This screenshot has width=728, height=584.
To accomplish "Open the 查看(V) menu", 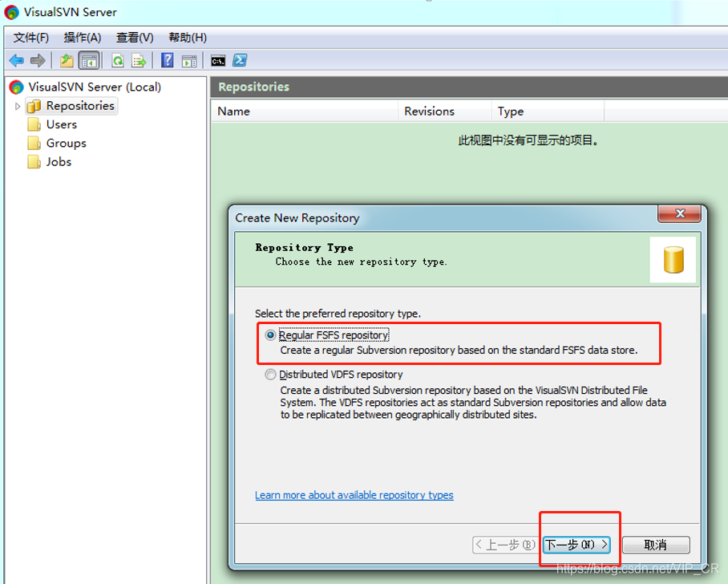I will [135, 38].
